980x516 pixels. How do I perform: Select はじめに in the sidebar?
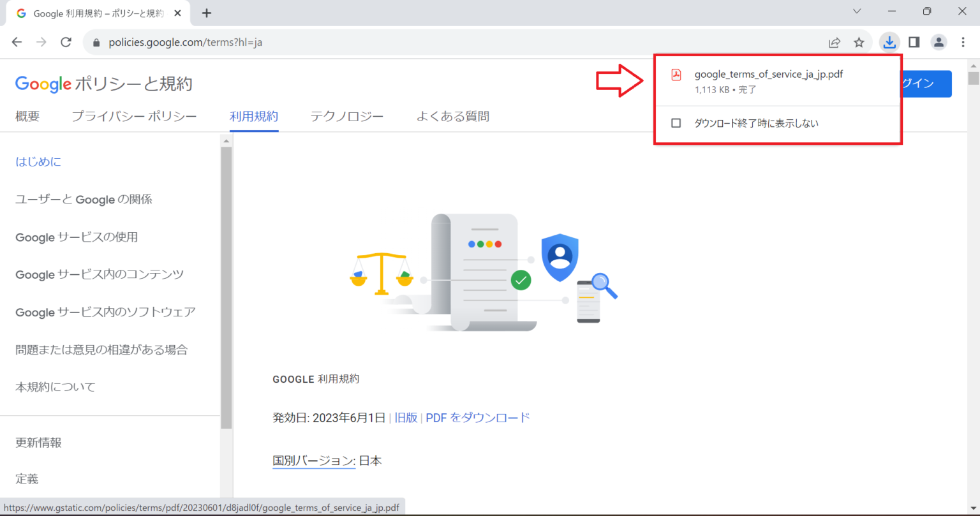[x=38, y=161]
